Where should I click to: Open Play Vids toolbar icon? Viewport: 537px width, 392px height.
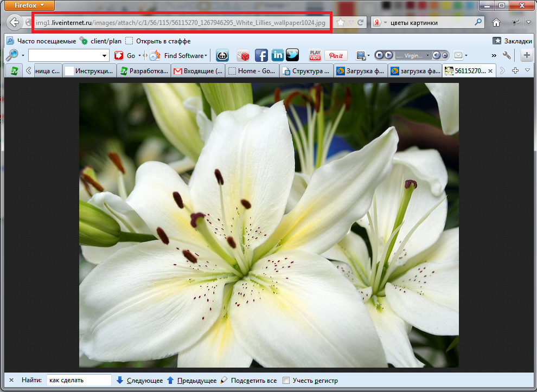[315, 55]
